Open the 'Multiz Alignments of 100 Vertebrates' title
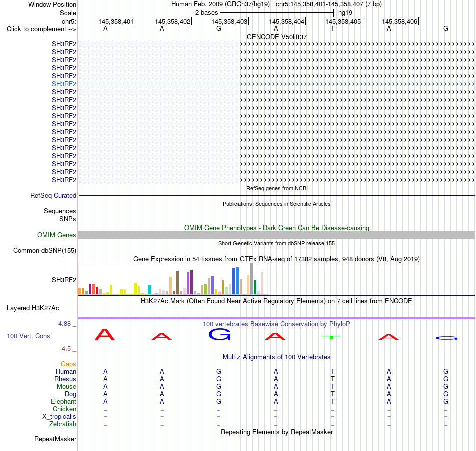Image resolution: width=476 pixels, height=451 pixels. pyautogui.click(x=277, y=357)
